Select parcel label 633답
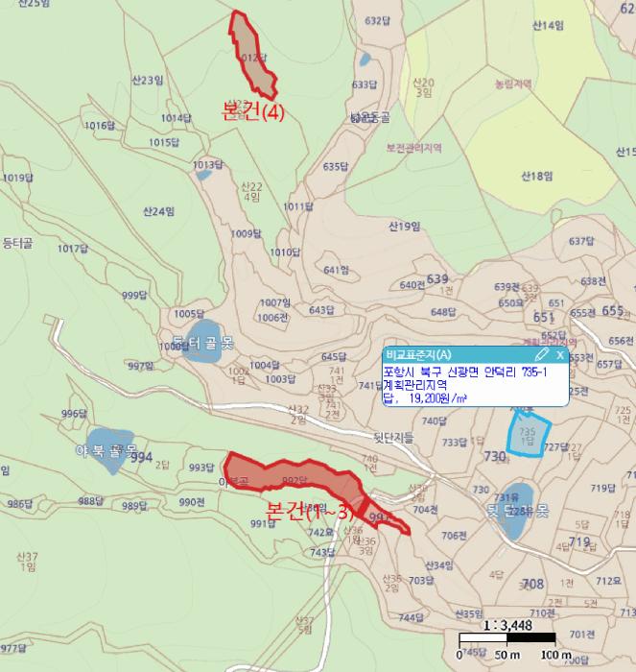This screenshot has width=636, height=672. 365,84
